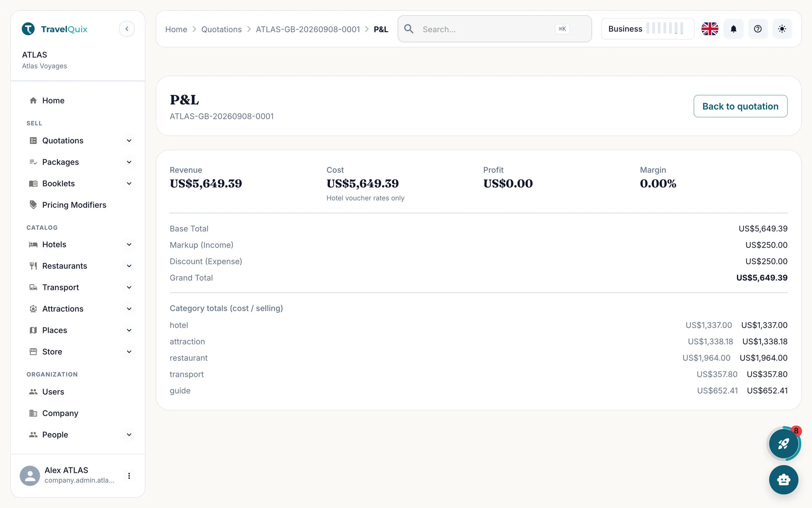Click the Quotations grid icon

(33, 141)
